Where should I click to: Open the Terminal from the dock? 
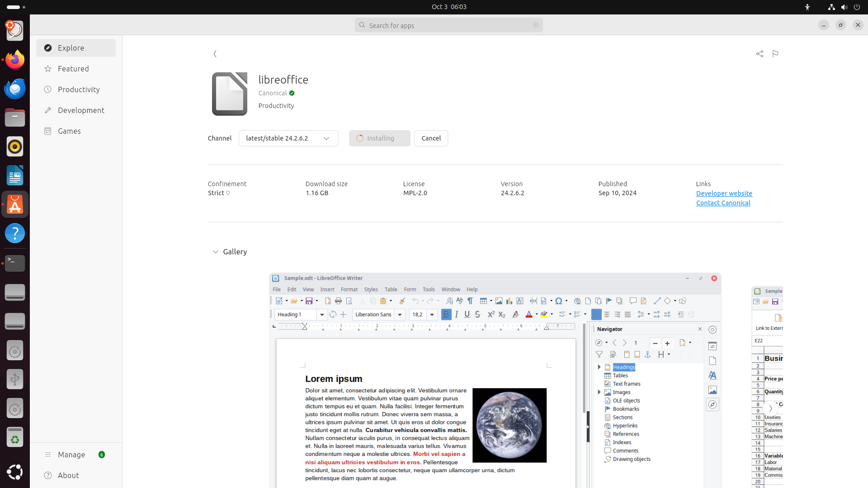(15, 263)
